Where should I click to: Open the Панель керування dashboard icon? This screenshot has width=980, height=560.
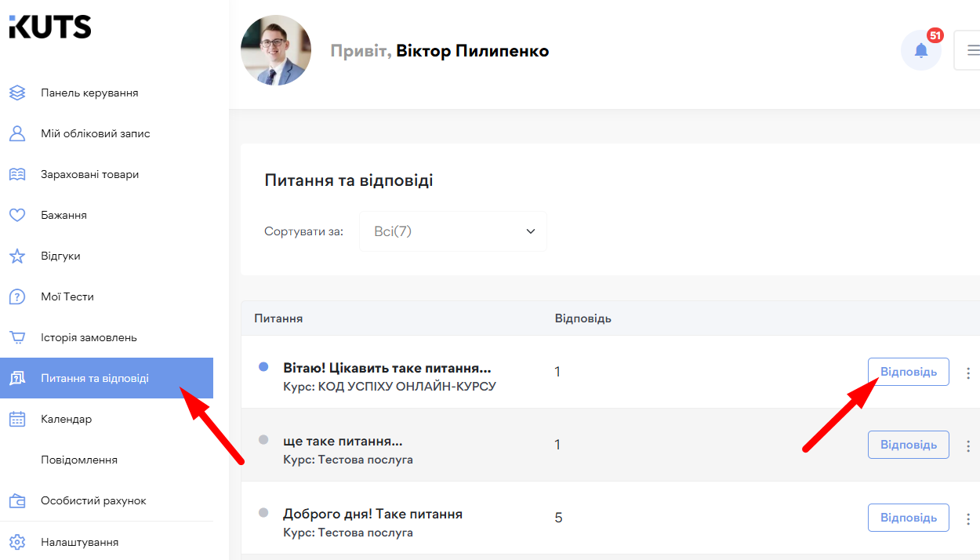point(17,92)
